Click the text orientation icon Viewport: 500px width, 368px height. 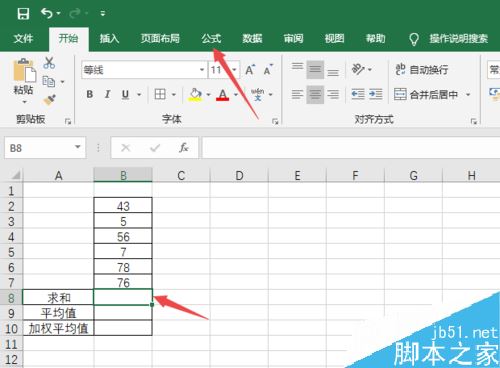coord(358,69)
